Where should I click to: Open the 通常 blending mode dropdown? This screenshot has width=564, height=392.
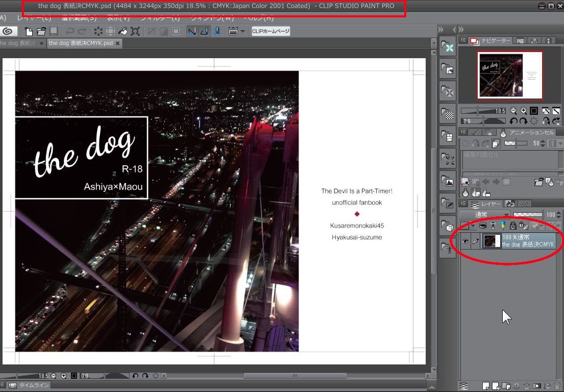[484, 215]
